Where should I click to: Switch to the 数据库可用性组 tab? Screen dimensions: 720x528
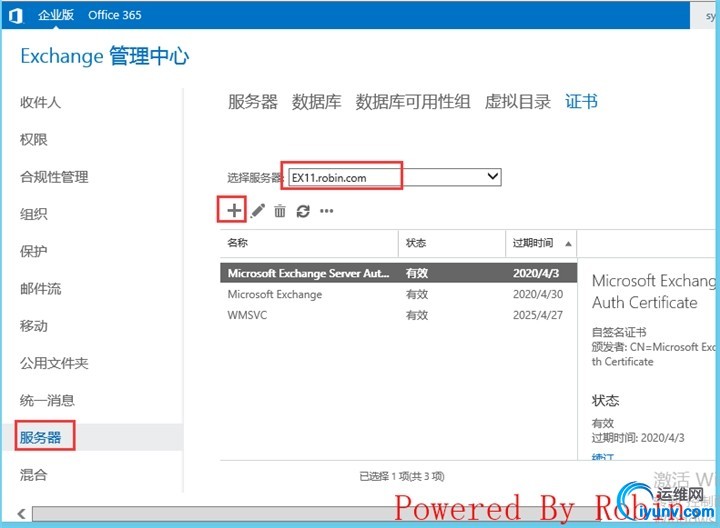[413, 101]
